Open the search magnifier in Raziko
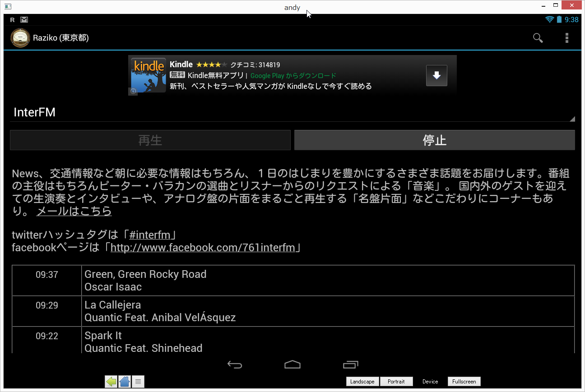Viewport: 585px width, 392px height. [x=538, y=38]
